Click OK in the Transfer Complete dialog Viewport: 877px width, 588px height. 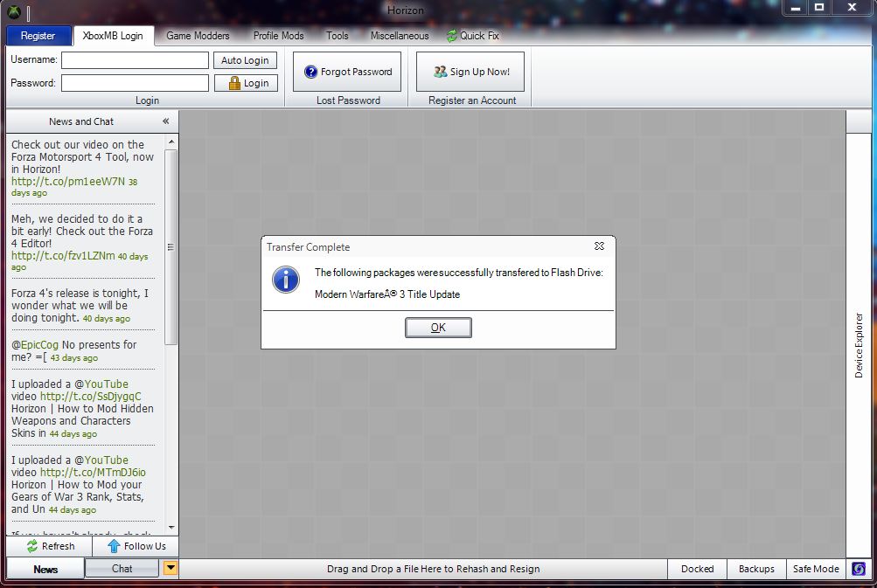coord(439,328)
